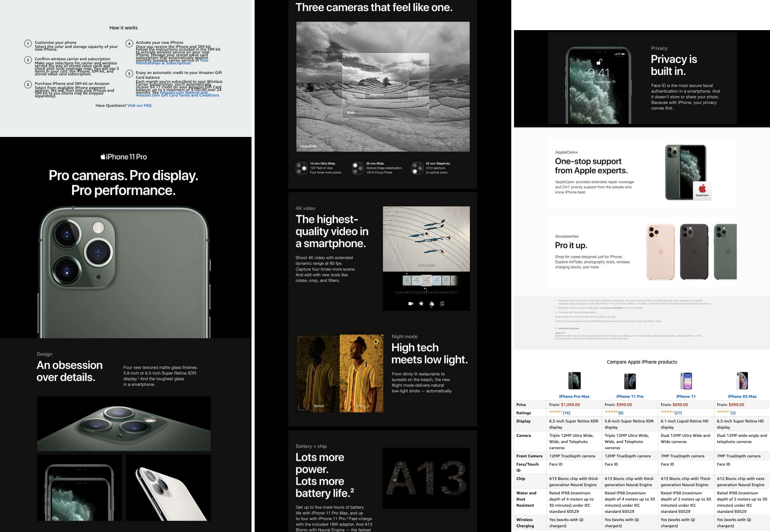Click the A13 chip image
The image size is (770, 532).
426,478
